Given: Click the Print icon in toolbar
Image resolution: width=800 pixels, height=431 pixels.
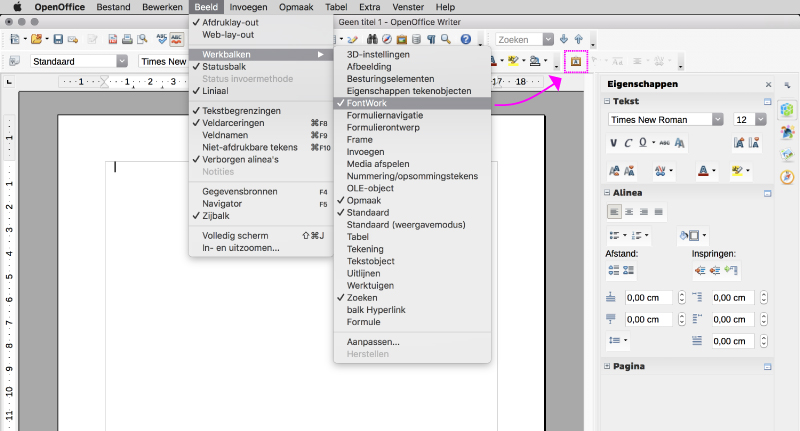Looking at the screenshot, I should point(127,39).
